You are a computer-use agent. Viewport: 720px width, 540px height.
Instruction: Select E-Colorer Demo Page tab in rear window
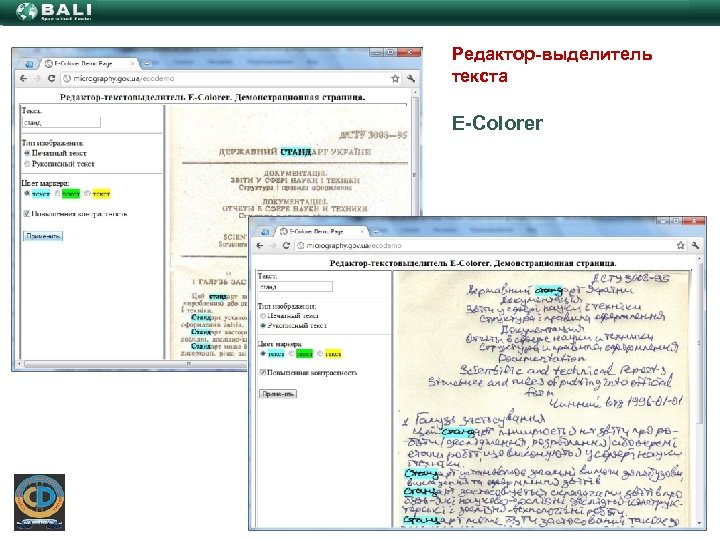87,63
